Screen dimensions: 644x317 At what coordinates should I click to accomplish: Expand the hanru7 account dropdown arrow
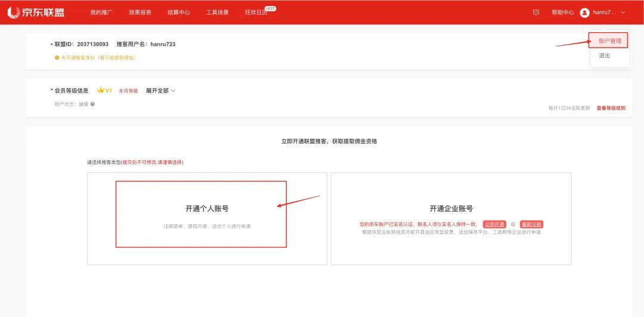point(623,13)
